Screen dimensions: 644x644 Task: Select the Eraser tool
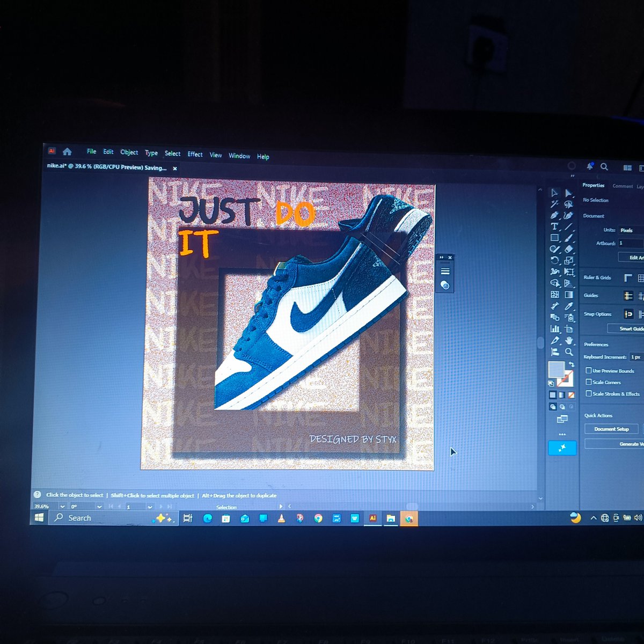569,249
